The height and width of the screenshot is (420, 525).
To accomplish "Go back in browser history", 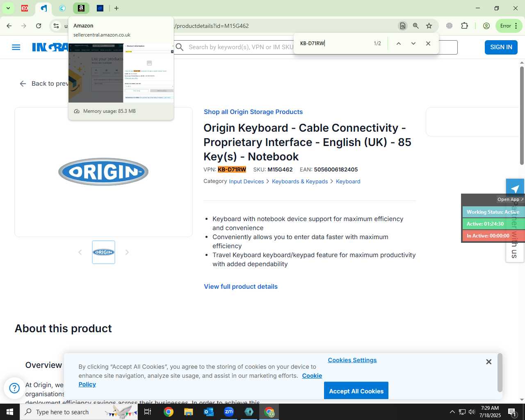I will [9, 26].
